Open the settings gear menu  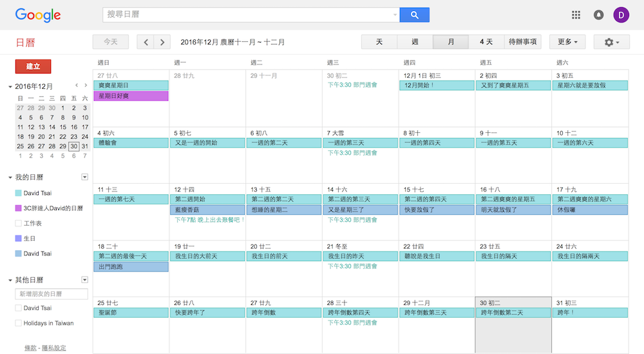click(x=612, y=42)
